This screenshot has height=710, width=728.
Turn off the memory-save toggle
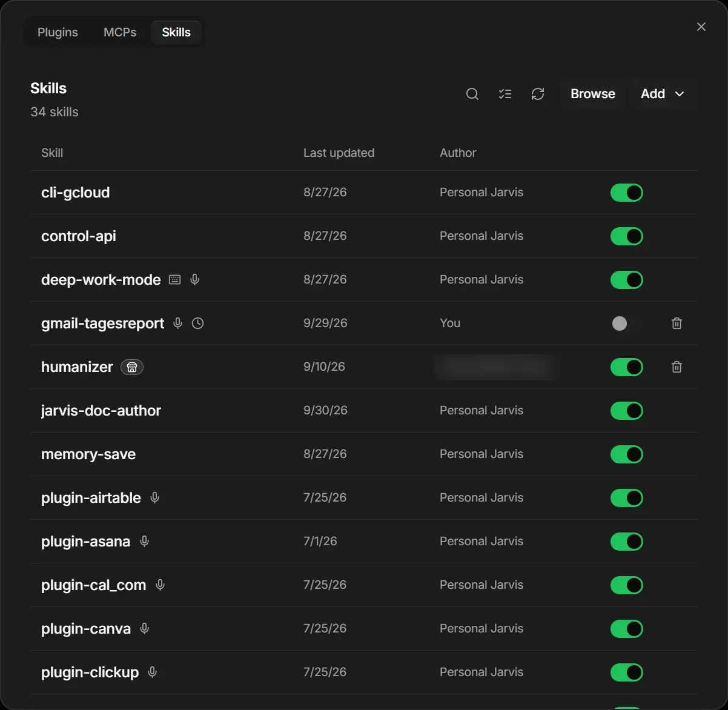point(627,454)
